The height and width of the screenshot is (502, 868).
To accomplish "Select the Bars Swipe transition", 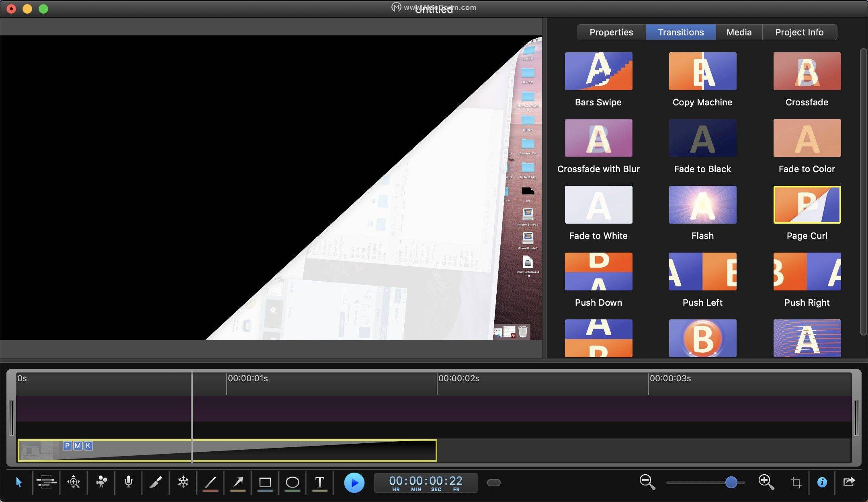I will (598, 71).
